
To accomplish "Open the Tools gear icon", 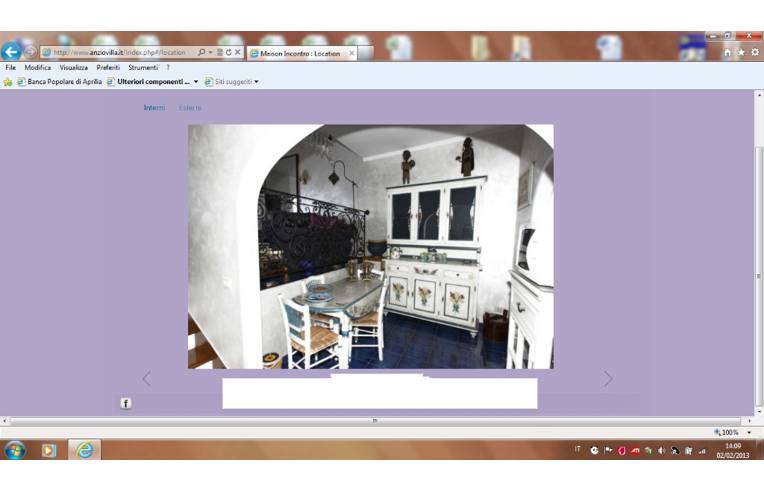I will [x=754, y=52].
